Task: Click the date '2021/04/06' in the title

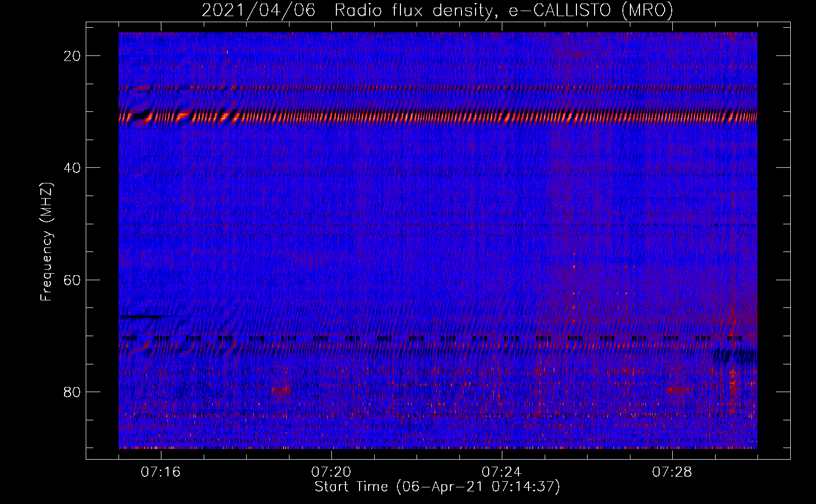Action: pos(259,11)
